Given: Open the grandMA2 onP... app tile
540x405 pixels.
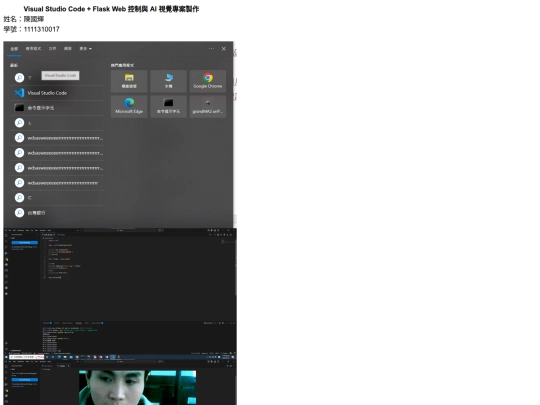Looking at the screenshot, I should (x=208, y=106).
